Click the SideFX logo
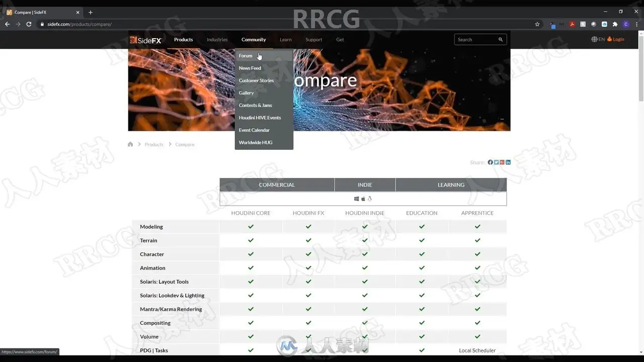This screenshot has height=362, width=644. pyautogui.click(x=146, y=40)
